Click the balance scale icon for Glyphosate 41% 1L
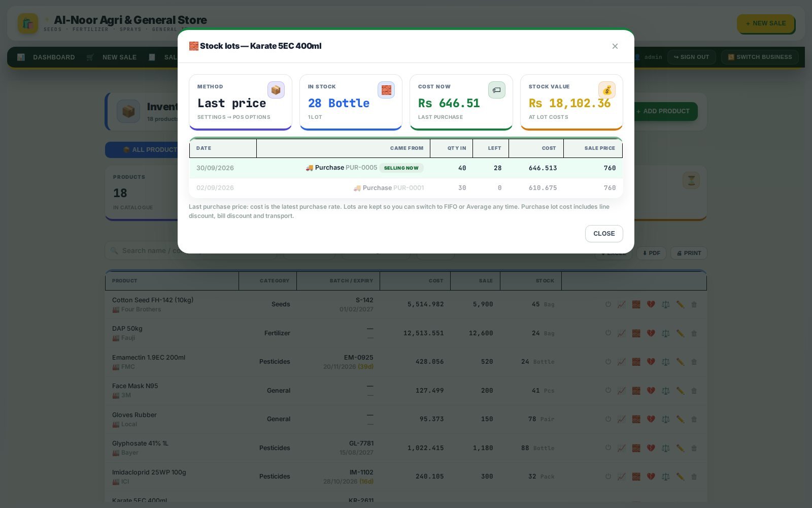Screen dimensions: 812x508 pyautogui.click(x=666, y=448)
